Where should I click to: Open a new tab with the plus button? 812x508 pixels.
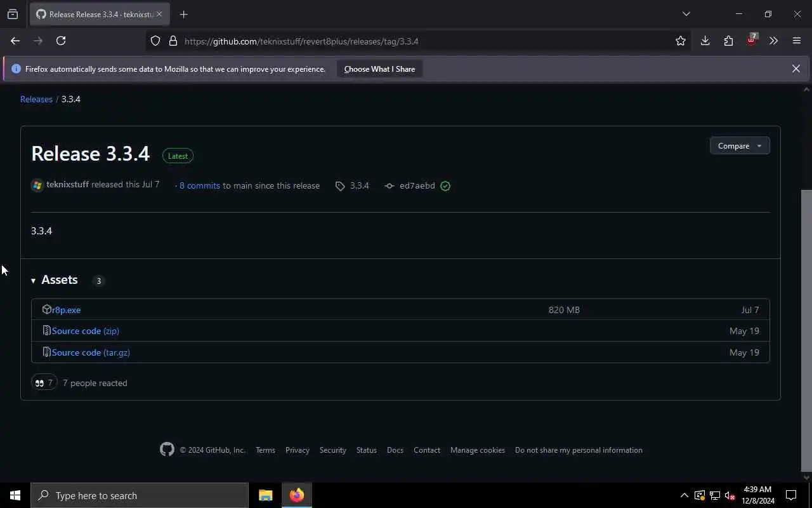[183, 14]
